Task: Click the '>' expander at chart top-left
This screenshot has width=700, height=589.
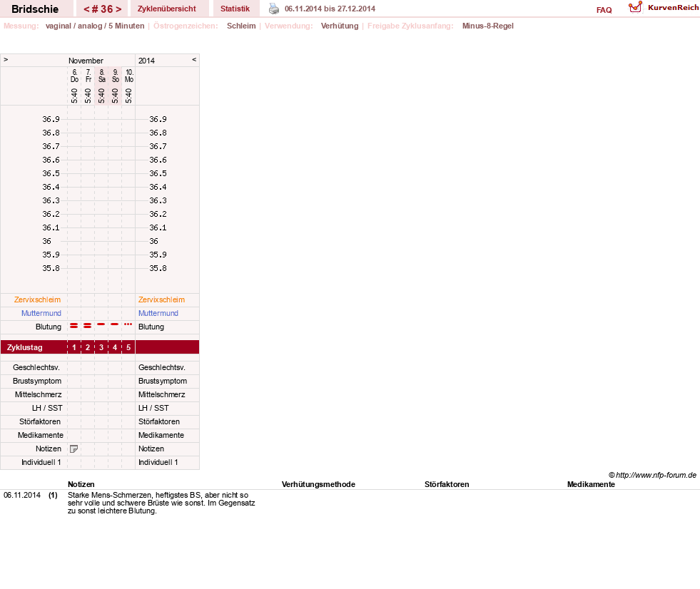Action: tap(6, 59)
